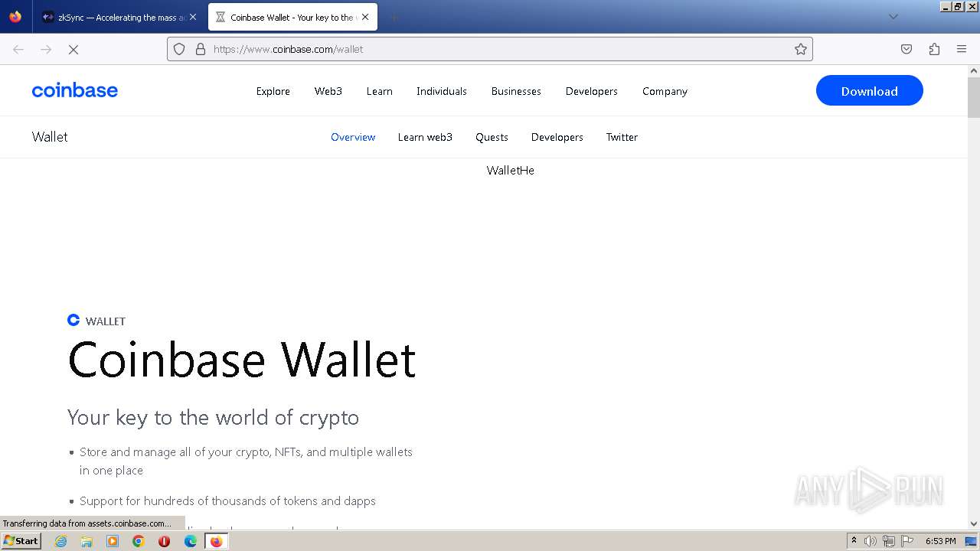Open File Explorer folder in taskbar

click(x=87, y=541)
